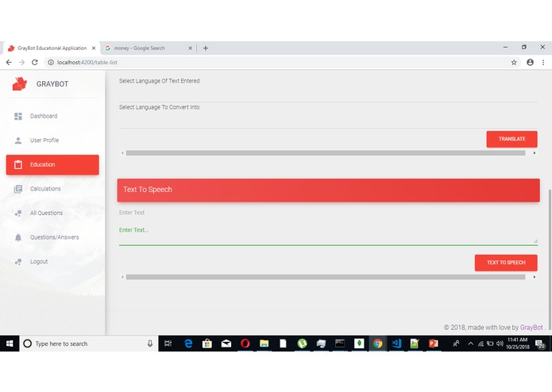Screen dimensions: 552x392
Task: Switch to money - Google Search tab
Action: [x=146, y=48]
